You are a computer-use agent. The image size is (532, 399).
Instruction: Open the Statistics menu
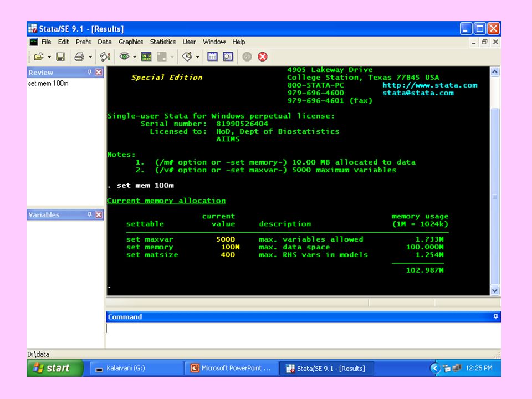tap(163, 42)
